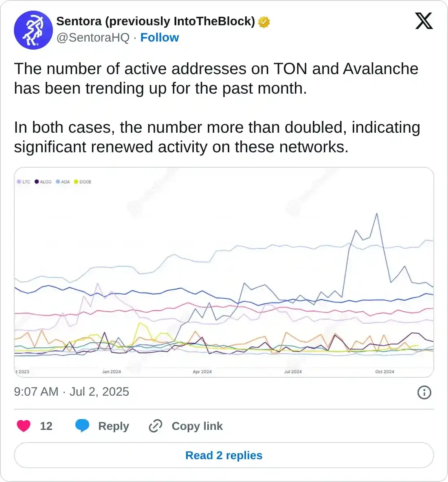
Task: Click the Sentora display name
Action: click(x=155, y=21)
